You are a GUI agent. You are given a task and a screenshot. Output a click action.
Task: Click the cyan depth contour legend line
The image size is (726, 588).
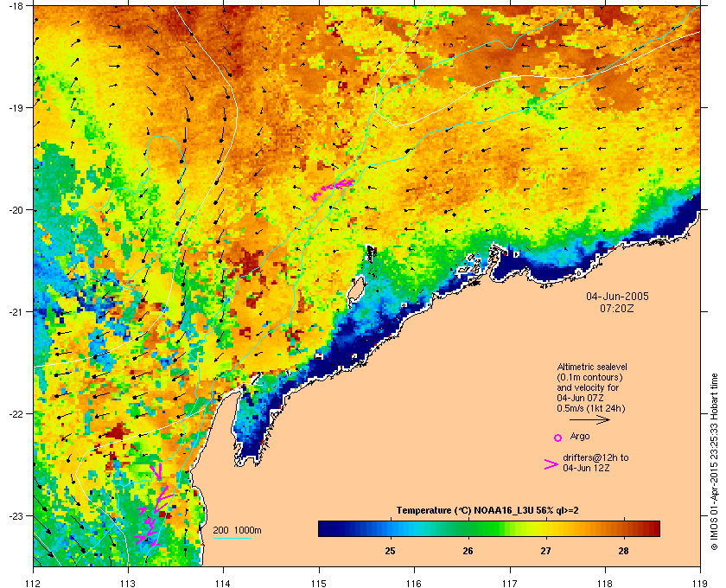pos(232,538)
